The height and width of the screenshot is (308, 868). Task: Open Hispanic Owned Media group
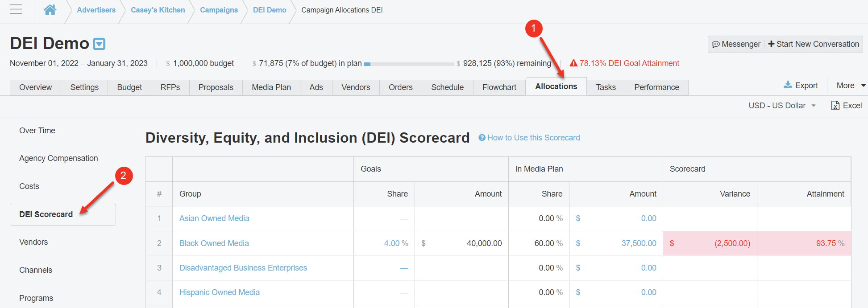tap(220, 292)
